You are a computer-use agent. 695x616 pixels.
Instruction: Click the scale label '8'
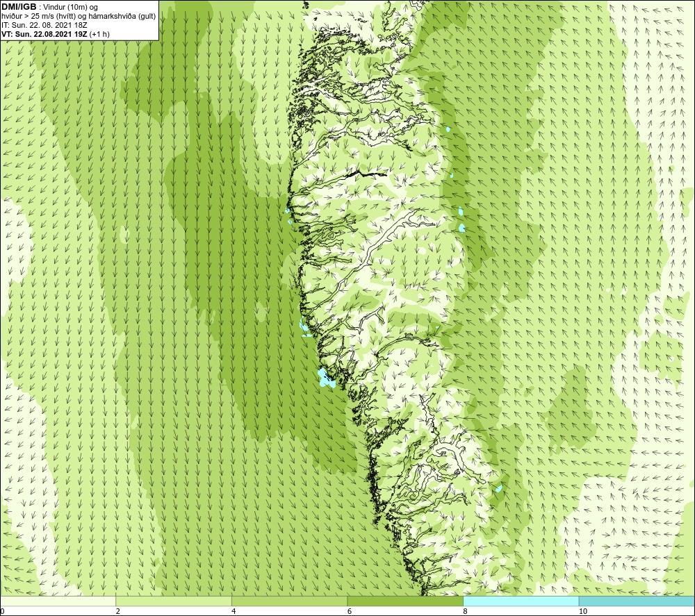pos(466,612)
